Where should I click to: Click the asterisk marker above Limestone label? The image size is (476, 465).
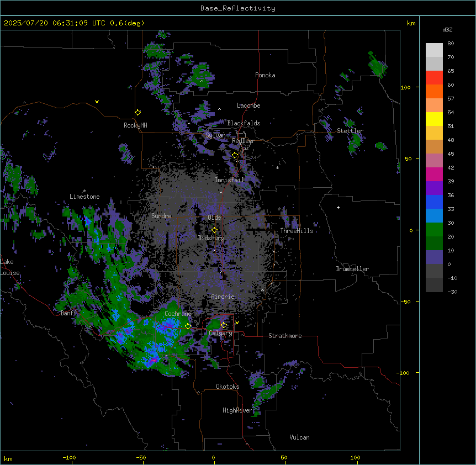[84, 191]
